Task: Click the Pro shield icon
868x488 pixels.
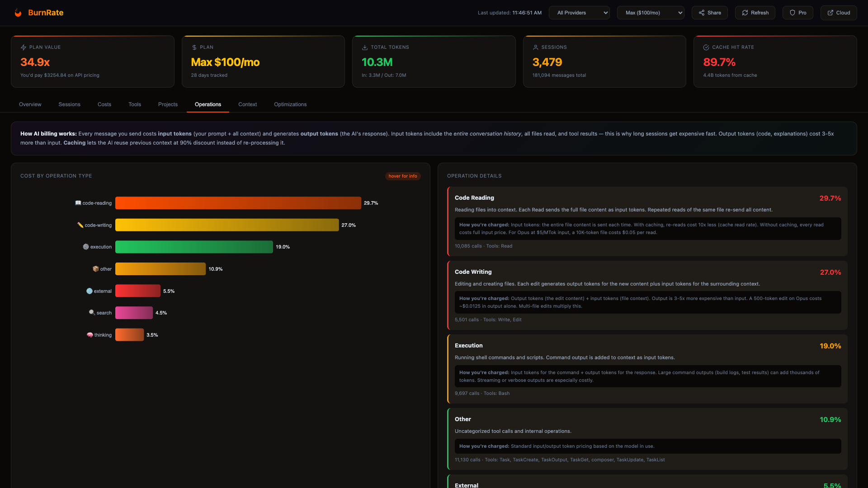Action: (x=792, y=13)
